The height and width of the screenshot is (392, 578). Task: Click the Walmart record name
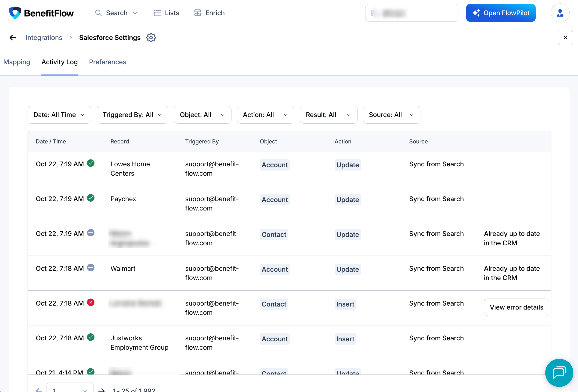(123, 269)
